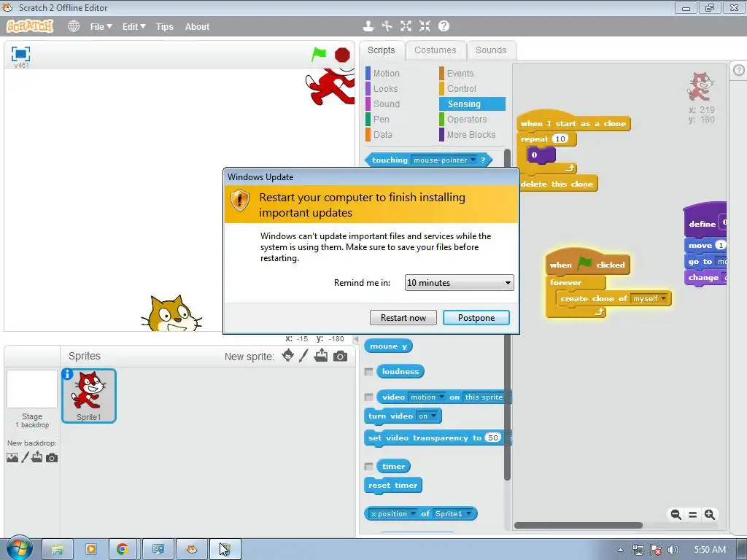Screen dimensions: 747x560
Task: Toggle the video motion monitor checkbox
Action: (368, 397)
